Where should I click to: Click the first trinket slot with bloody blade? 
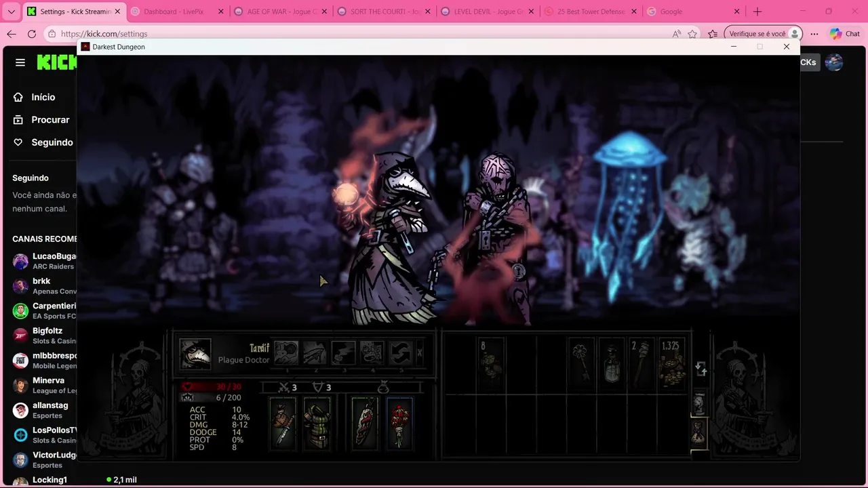(365, 424)
